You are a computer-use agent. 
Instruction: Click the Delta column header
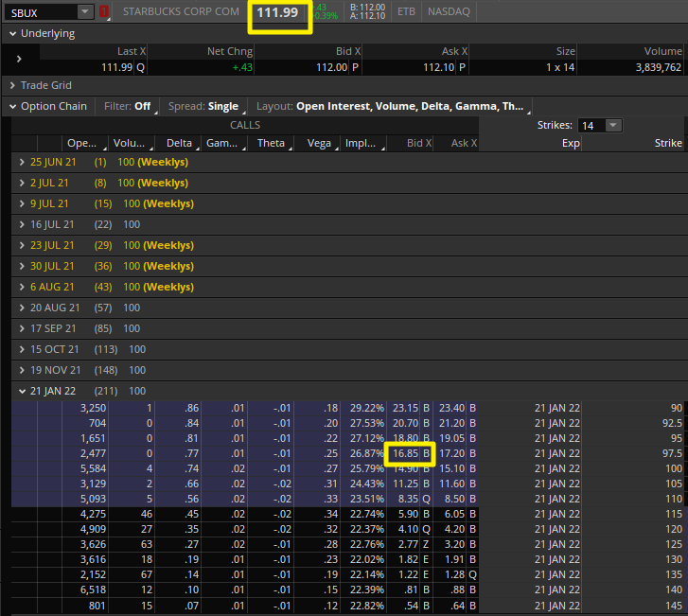tap(179, 143)
